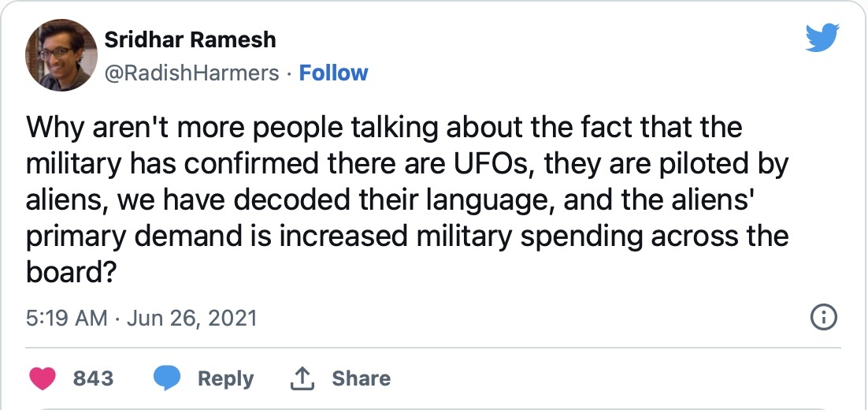The width and height of the screenshot is (868, 410).
Task: Click the partially visible box below actions
Action: tap(433, 407)
